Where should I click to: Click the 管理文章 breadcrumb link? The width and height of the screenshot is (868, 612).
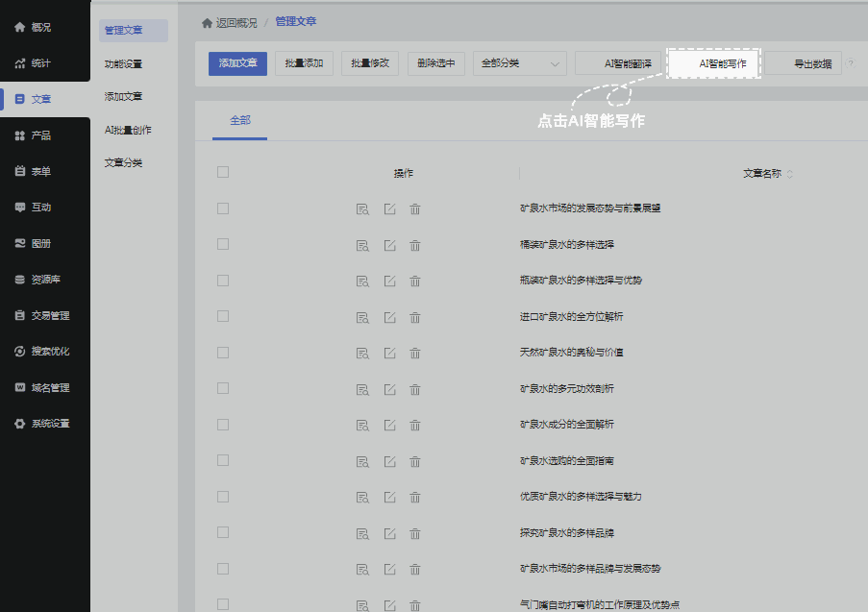[296, 21]
